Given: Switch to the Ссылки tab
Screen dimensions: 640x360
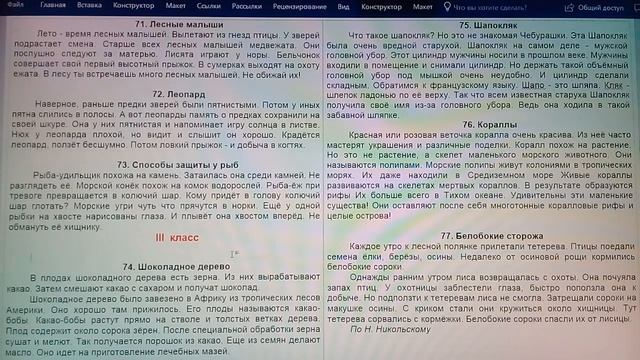Looking at the screenshot, I should coord(209,6).
